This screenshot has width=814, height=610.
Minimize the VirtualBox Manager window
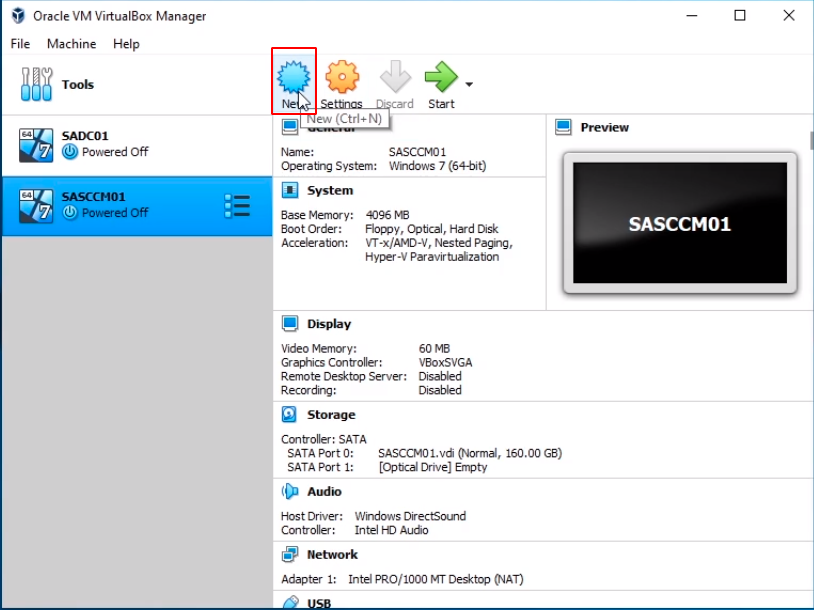pyautogui.click(x=691, y=16)
